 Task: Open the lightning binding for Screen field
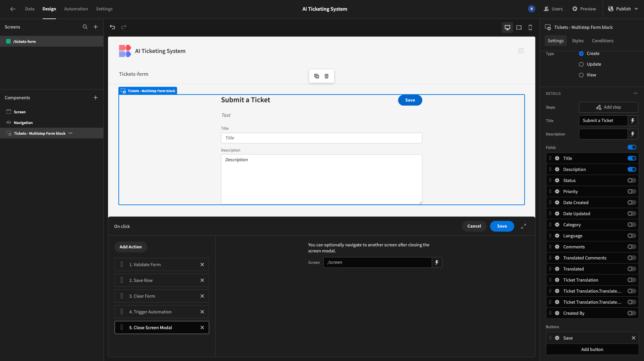pyautogui.click(x=437, y=262)
